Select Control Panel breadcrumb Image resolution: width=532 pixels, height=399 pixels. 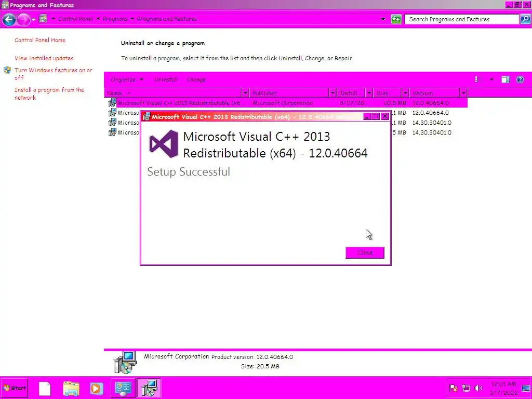point(75,19)
